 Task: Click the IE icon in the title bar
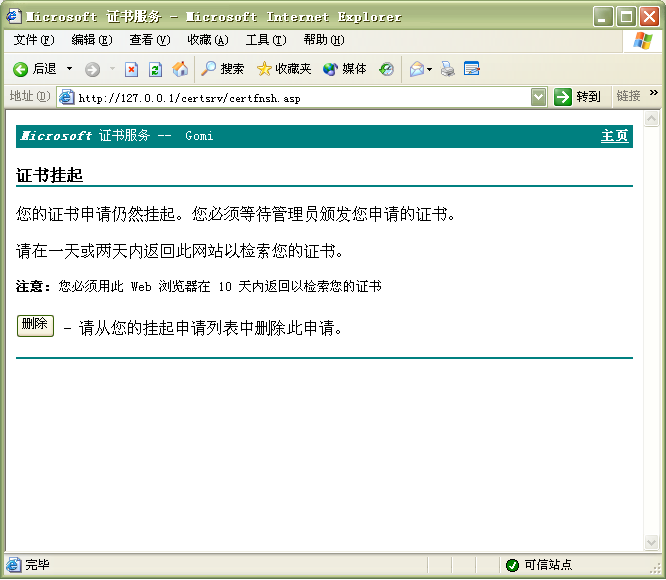tap(14, 16)
